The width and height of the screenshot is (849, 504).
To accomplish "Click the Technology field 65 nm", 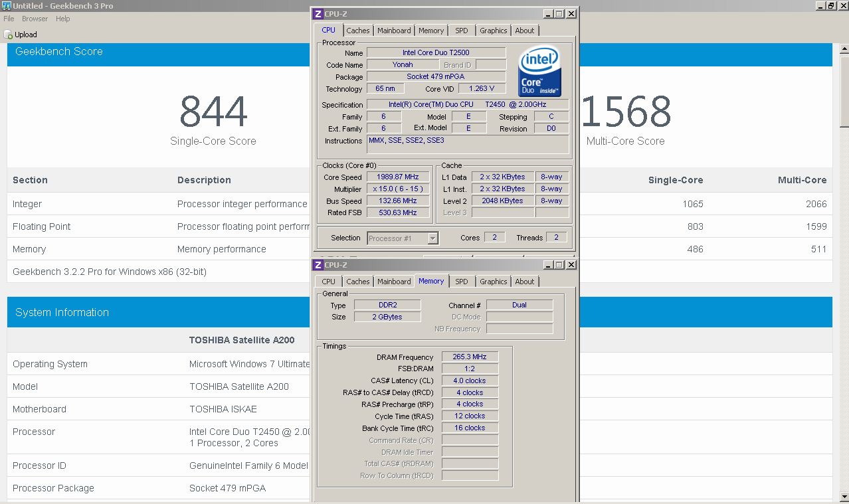I will (x=385, y=88).
